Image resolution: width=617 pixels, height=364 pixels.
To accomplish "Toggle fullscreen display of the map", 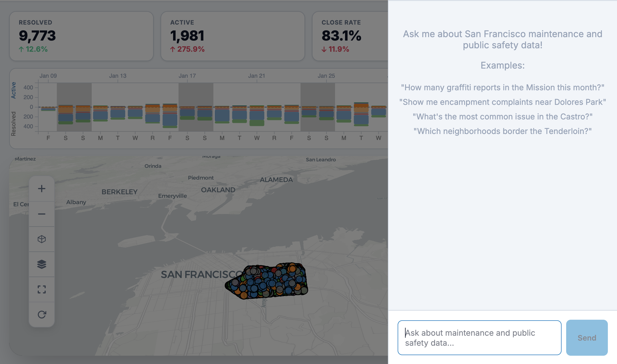I will pyautogui.click(x=42, y=289).
